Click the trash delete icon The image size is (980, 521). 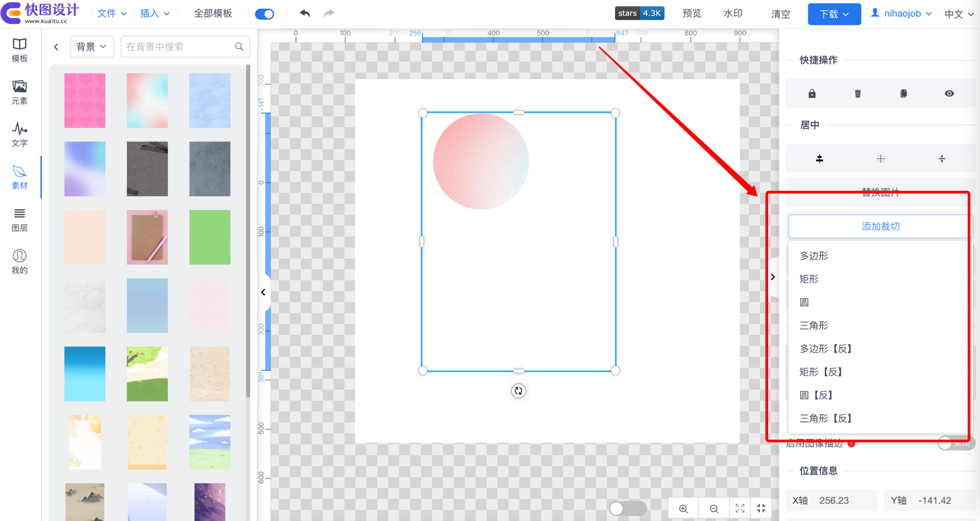858,94
